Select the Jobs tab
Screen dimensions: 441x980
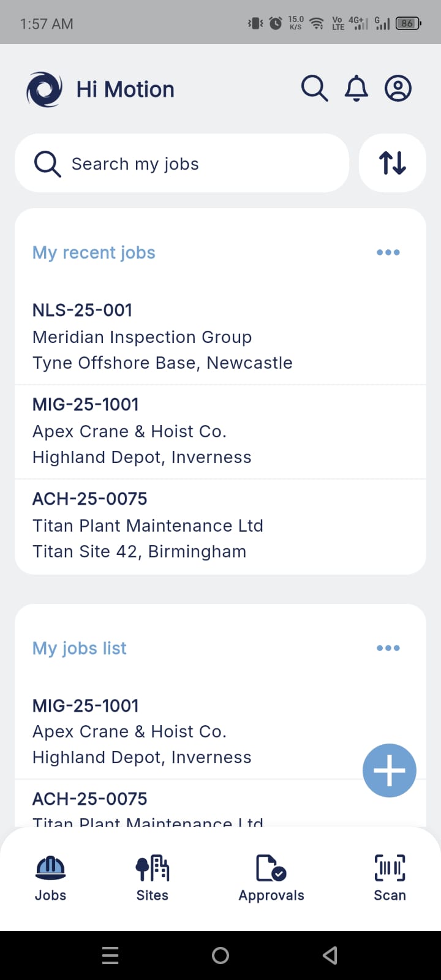coord(50,878)
